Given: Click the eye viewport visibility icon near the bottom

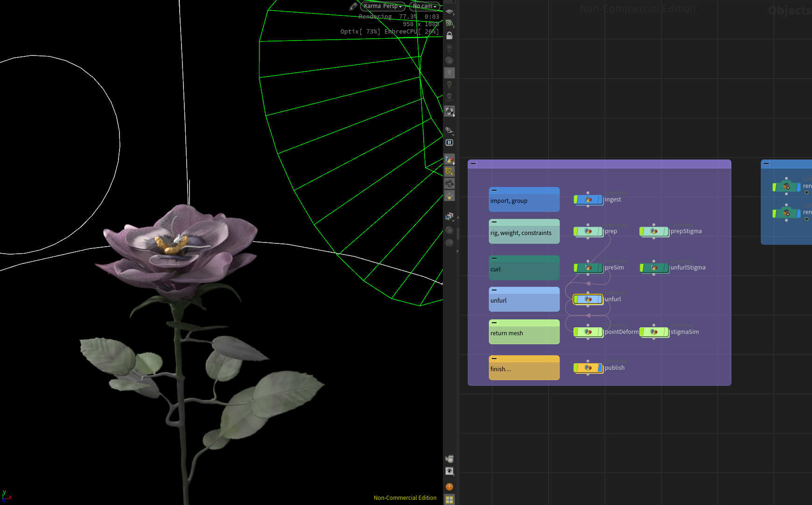Looking at the screenshot, I should click(x=449, y=471).
